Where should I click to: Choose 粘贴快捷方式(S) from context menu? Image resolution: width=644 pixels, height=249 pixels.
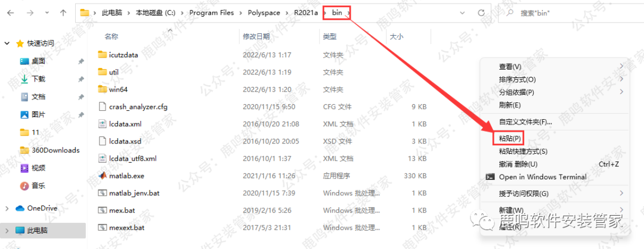click(x=554, y=151)
